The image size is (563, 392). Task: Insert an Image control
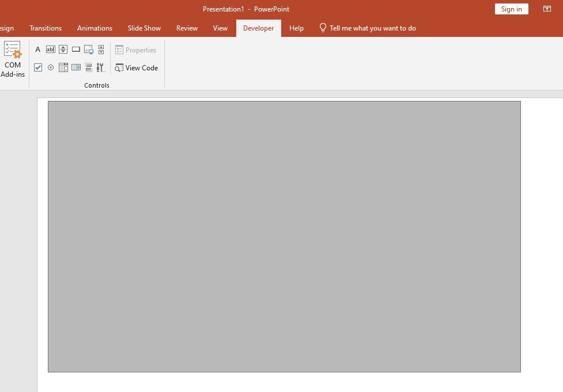[x=88, y=50]
